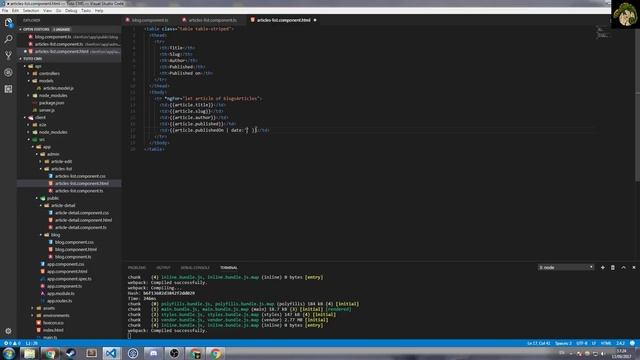Switch to the DEBUG CONSOLE panel tab
Image resolution: width=640 pixels, height=360 pixels.
(x=195, y=268)
